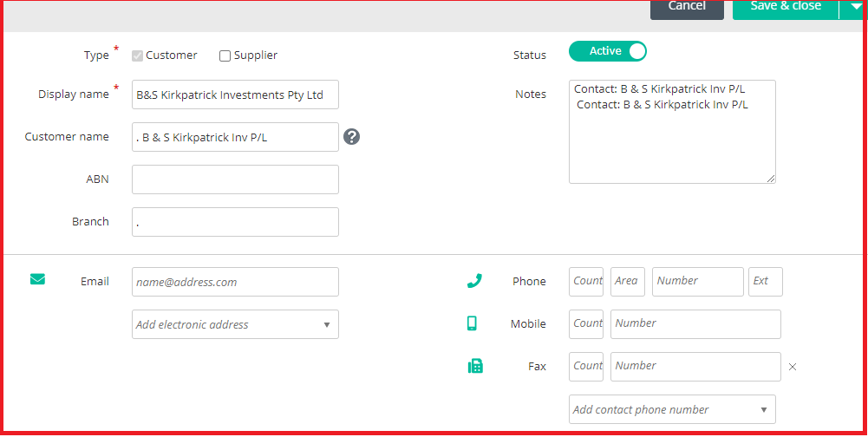Click the green phone handset icon

point(474,281)
